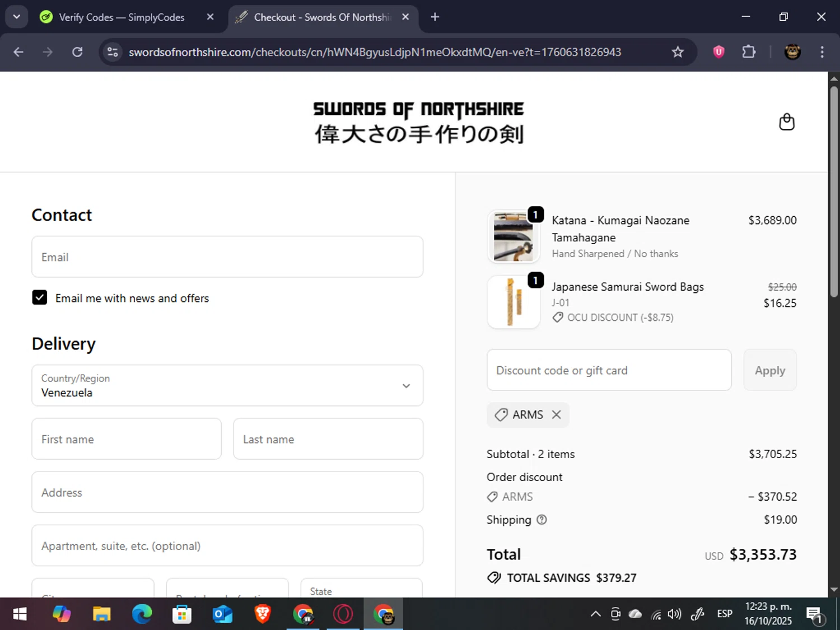This screenshot has width=840, height=630.
Task: Open Opera browser from the taskbar
Action: coord(343,614)
